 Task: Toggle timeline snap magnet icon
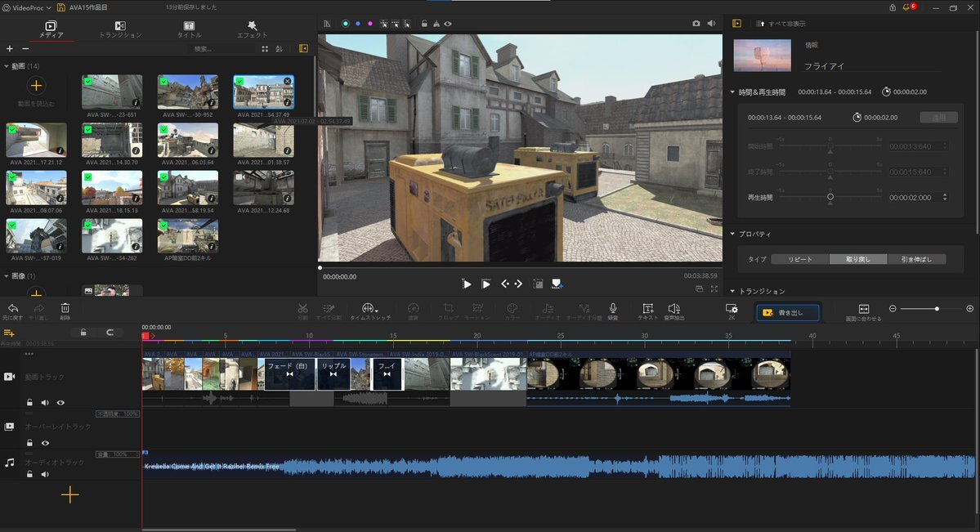(x=110, y=333)
